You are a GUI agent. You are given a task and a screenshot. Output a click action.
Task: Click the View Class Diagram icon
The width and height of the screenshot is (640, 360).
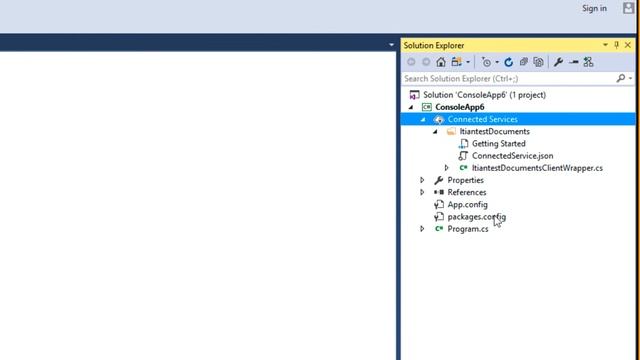click(x=588, y=62)
